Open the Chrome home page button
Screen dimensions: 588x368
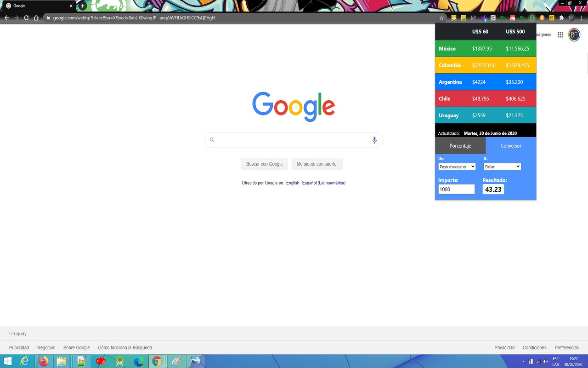click(x=36, y=18)
